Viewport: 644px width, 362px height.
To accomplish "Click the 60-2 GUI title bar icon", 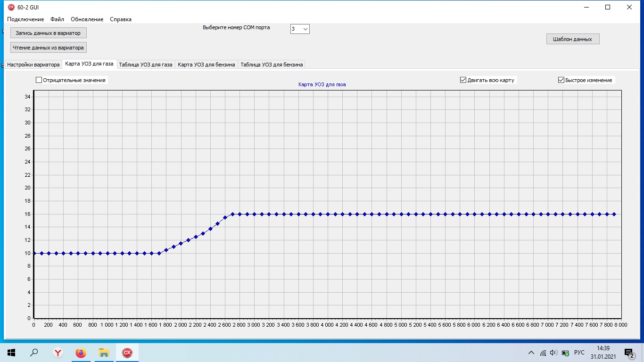I will click(x=11, y=7).
